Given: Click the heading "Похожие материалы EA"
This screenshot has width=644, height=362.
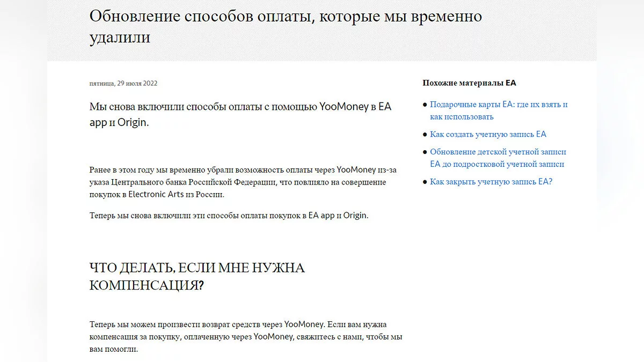Looking at the screenshot, I should [469, 83].
